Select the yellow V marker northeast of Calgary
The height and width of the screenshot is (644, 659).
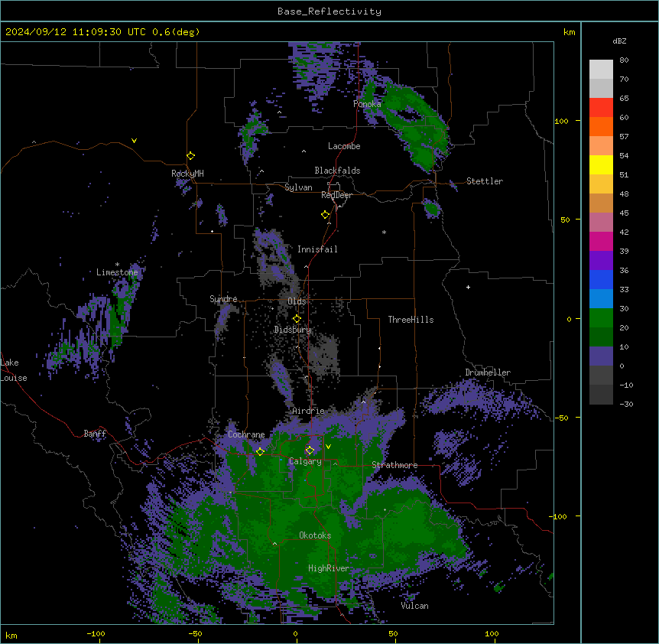pos(328,447)
